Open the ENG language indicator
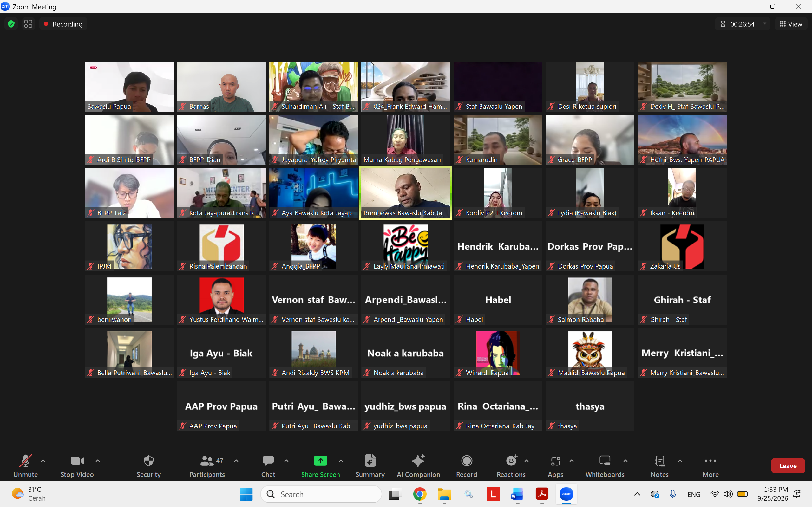Image resolution: width=812 pixels, height=507 pixels. (694, 494)
